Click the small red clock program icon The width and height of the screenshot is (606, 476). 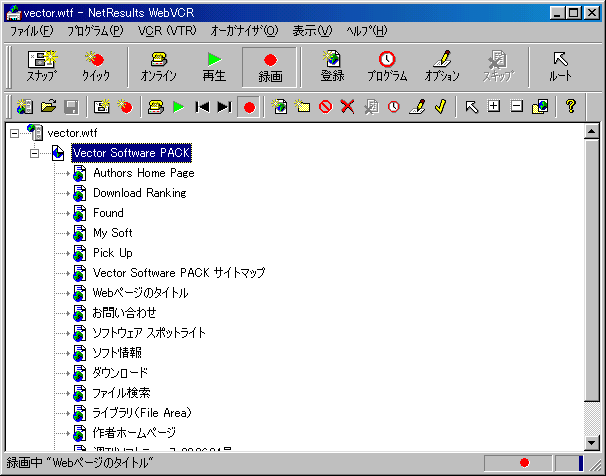393,106
